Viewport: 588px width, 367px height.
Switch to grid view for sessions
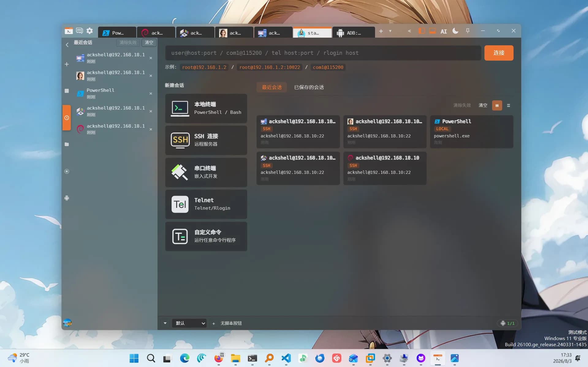(x=497, y=106)
